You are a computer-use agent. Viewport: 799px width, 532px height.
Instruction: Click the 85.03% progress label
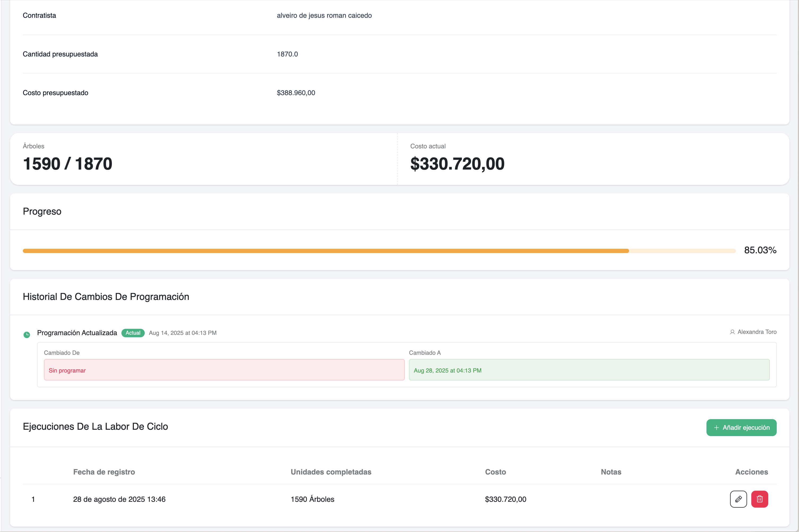tap(760, 250)
